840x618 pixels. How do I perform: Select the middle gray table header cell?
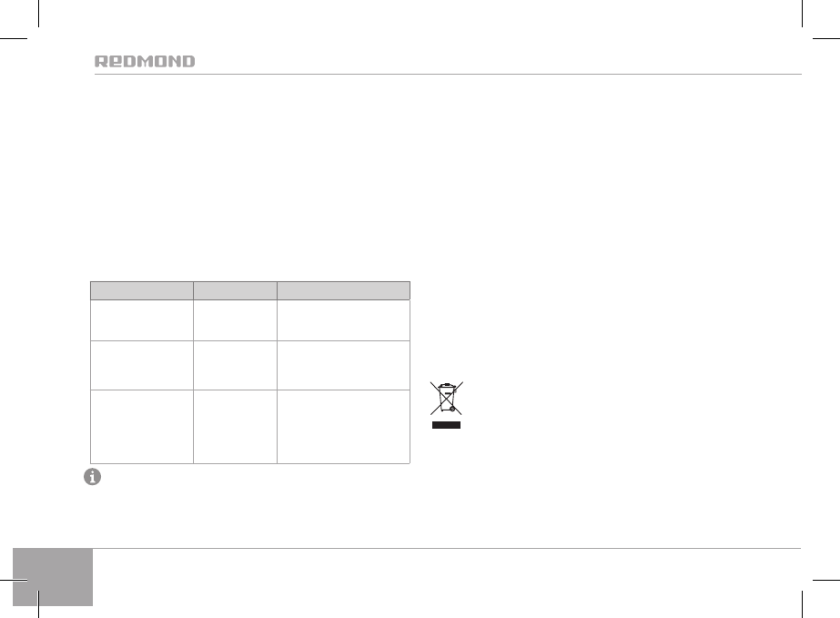(235, 291)
